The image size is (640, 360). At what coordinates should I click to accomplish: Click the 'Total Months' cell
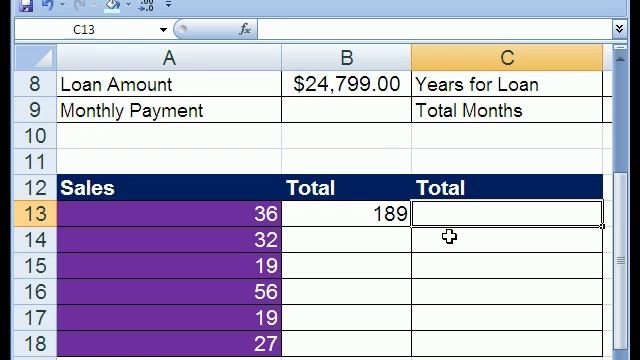coord(507,110)
